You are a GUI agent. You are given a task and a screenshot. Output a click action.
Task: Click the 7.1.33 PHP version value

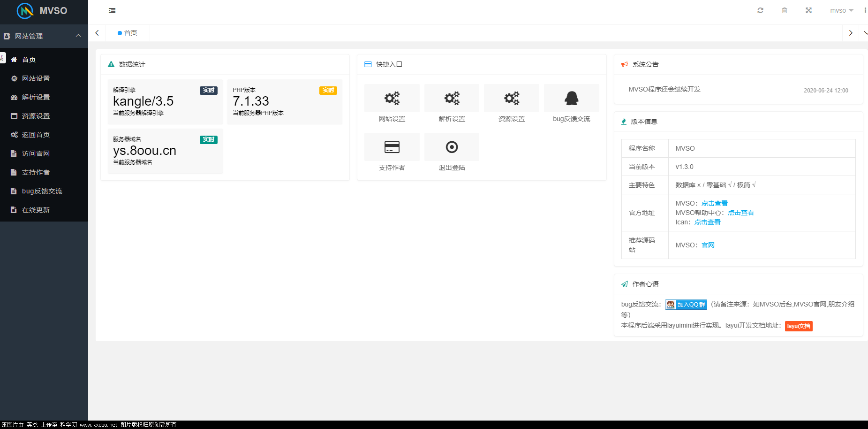pos(250,101)
